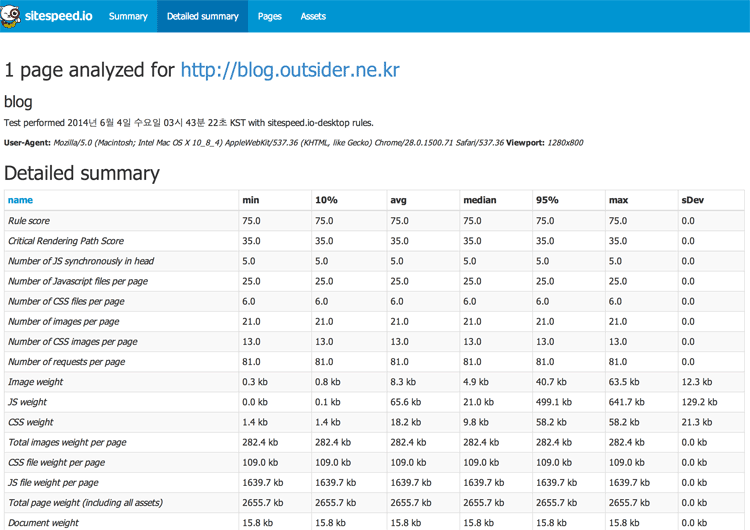750x530 pixels.
Task: Click Image weight sDev value 12.3 kb
Action: pos(696,381)
